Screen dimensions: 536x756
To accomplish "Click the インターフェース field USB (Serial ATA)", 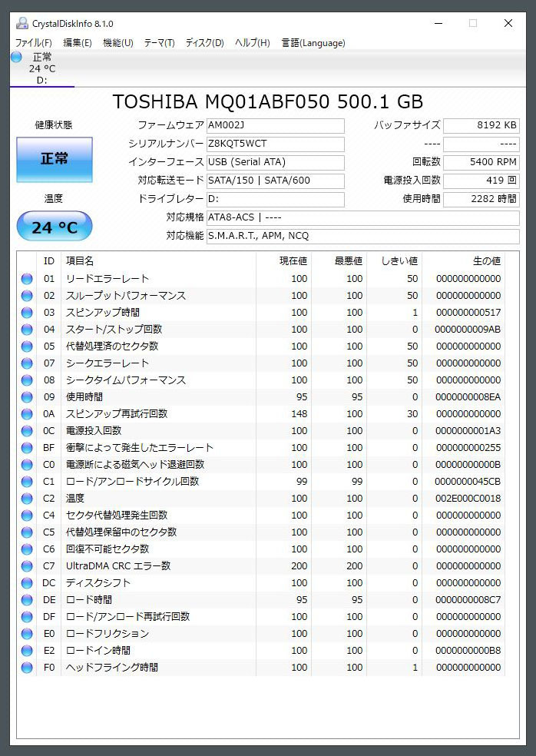I will tap(275, 162).
